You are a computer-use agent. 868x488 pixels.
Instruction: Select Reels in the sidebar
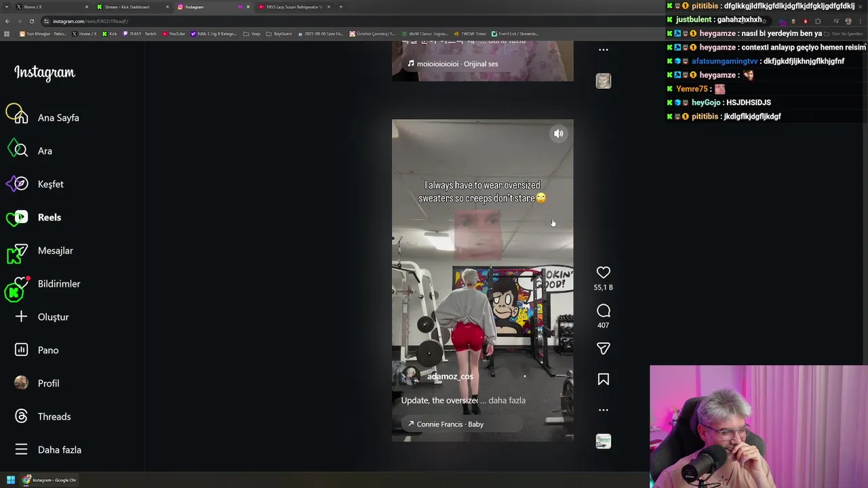[39, 218]
